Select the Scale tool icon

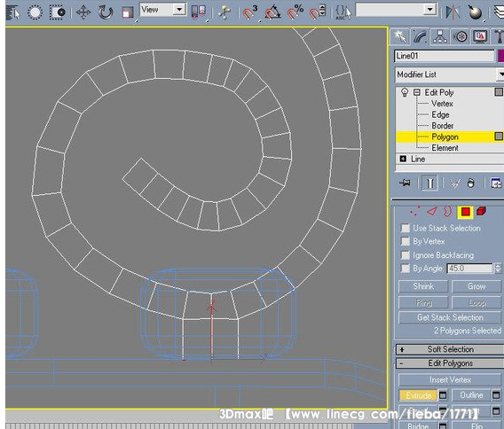(128, 12)
